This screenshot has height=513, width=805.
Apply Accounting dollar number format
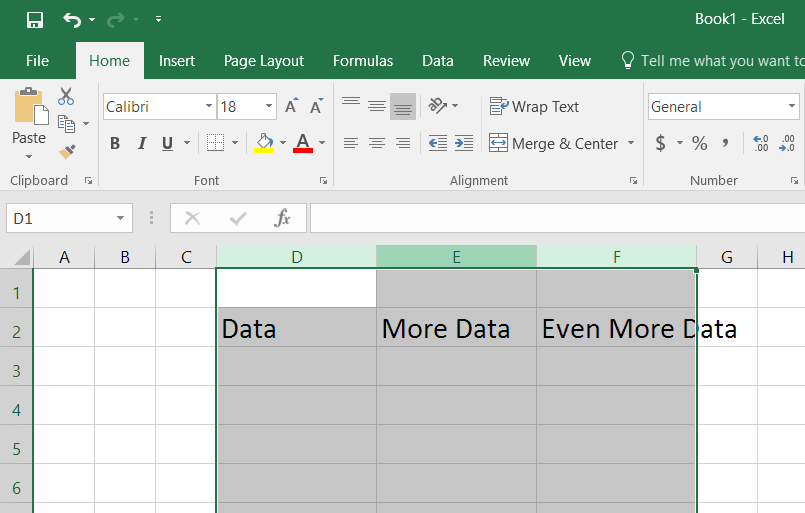tap(661, 143)
